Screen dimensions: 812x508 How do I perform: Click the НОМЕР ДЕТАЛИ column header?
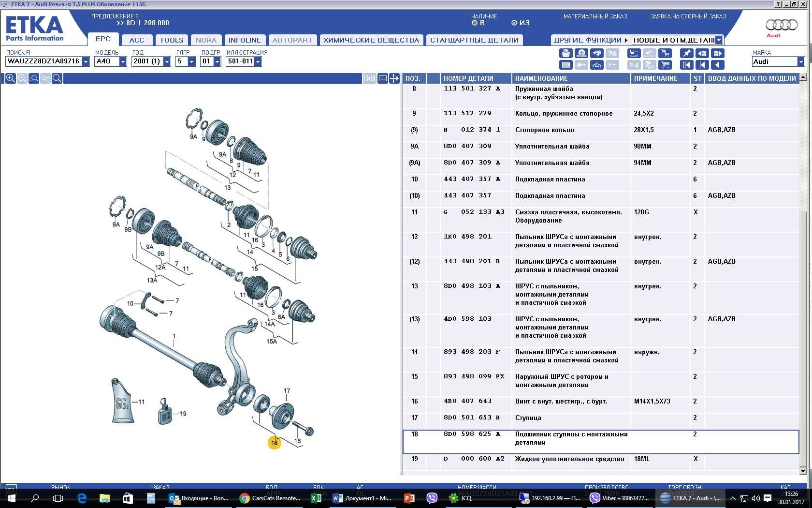coord(476,78)
